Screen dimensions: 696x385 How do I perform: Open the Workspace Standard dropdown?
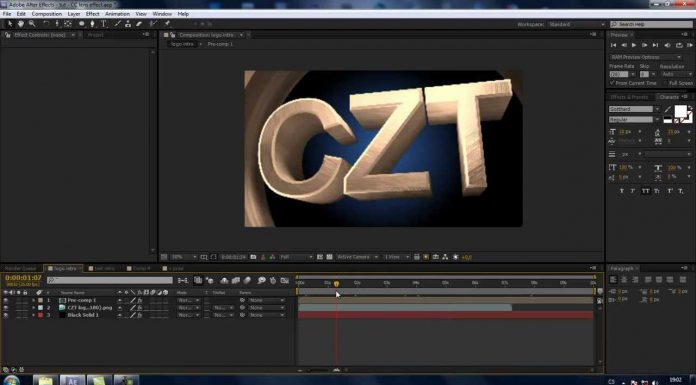coord(577,24)
